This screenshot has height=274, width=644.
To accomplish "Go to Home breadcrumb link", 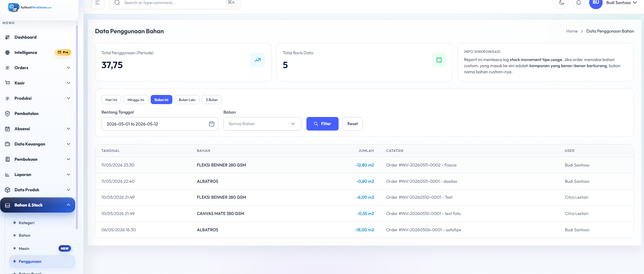I will click(x=572, y=31).
